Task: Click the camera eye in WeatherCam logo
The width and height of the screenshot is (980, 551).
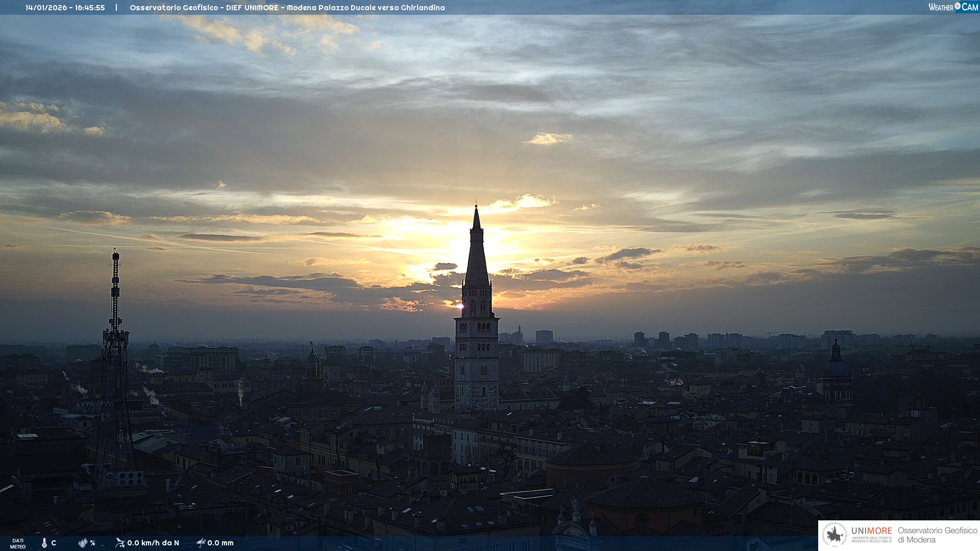Action: [x=958, y=6]
